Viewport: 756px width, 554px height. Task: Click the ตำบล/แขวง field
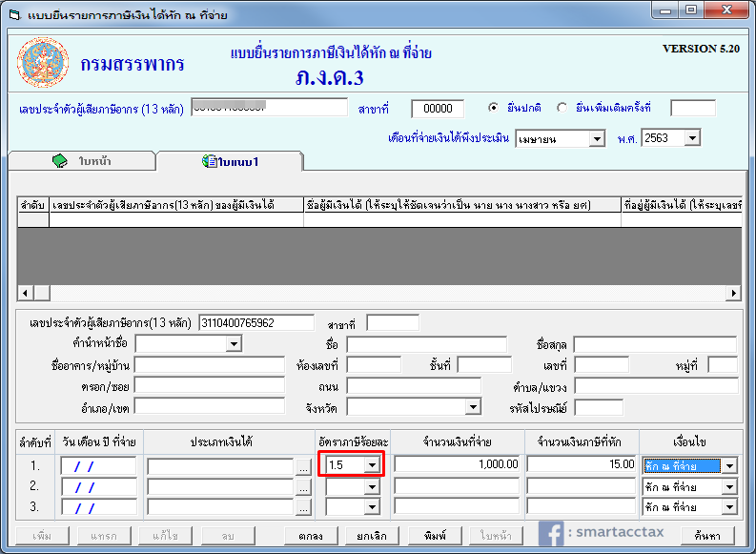[656, 385]
